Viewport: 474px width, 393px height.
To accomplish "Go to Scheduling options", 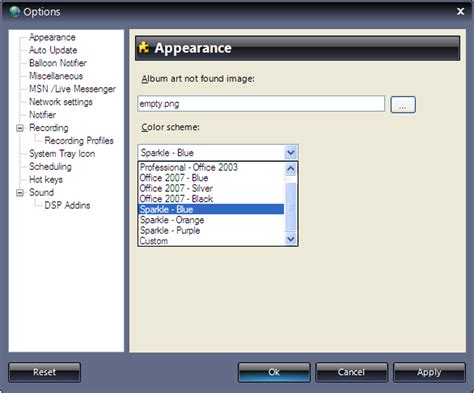I will [x=50, y=167].
